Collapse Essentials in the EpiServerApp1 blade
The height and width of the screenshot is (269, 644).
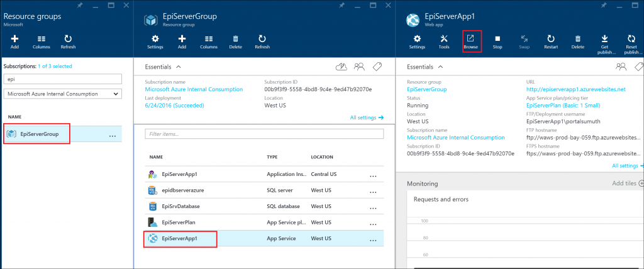tap(440, 66)
